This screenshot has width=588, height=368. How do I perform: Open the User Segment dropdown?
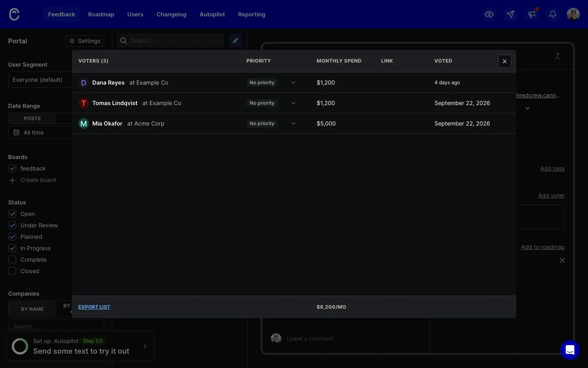click(40, 80)
